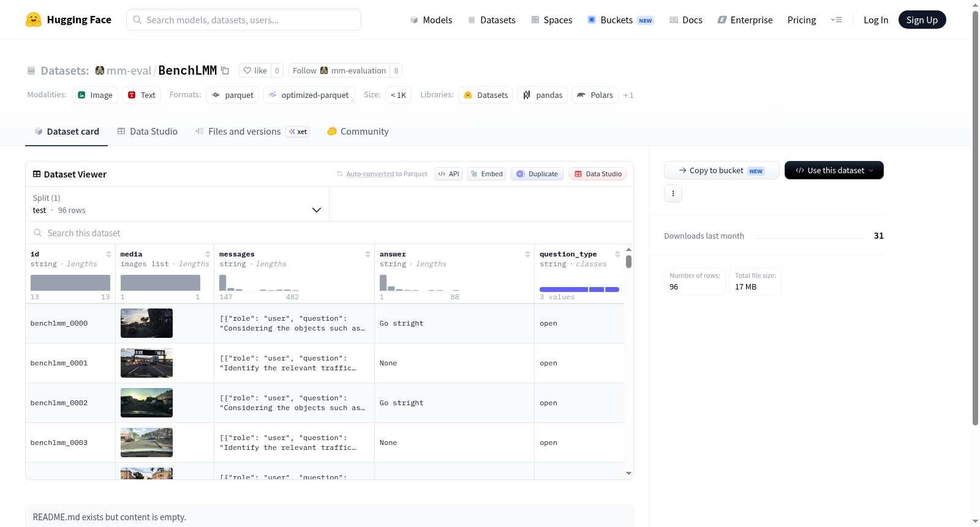Select the optimized-parquet format tag
980x527 pixels.
[x=309, y=95]
